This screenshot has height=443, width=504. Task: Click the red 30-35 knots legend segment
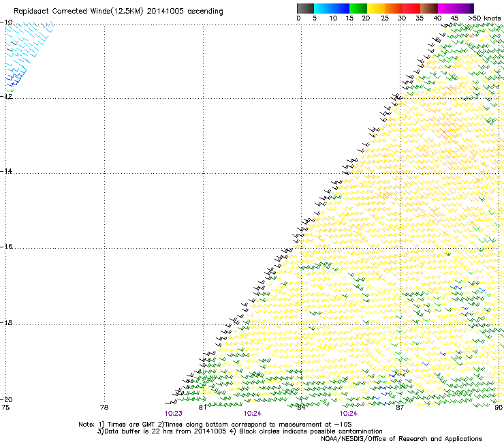click(x=411, y=8)
